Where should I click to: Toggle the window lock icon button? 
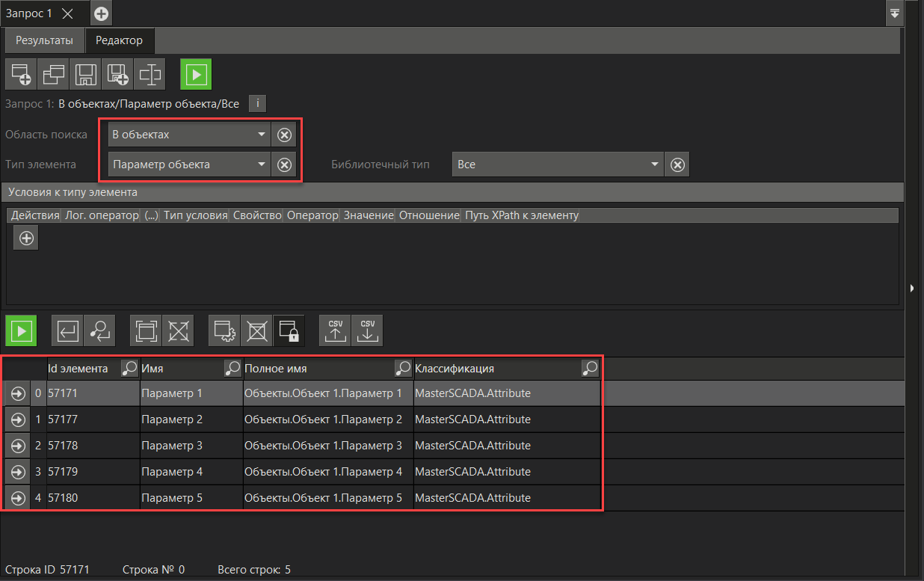289,331
